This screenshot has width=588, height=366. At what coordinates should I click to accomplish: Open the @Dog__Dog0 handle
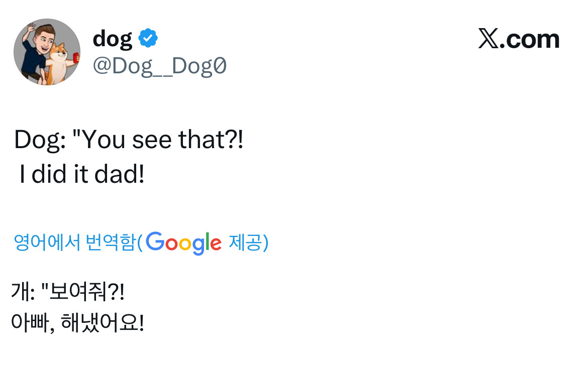[159, 66]
